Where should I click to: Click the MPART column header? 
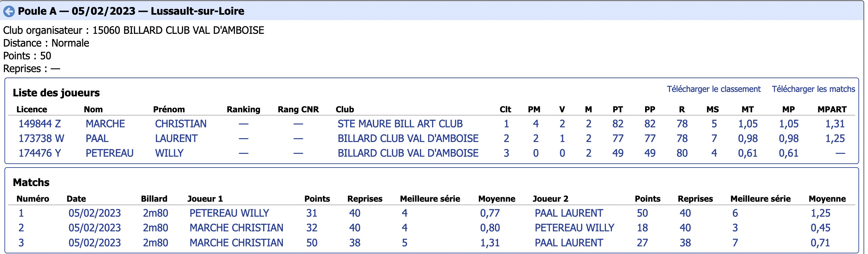[x=832, y=109]
